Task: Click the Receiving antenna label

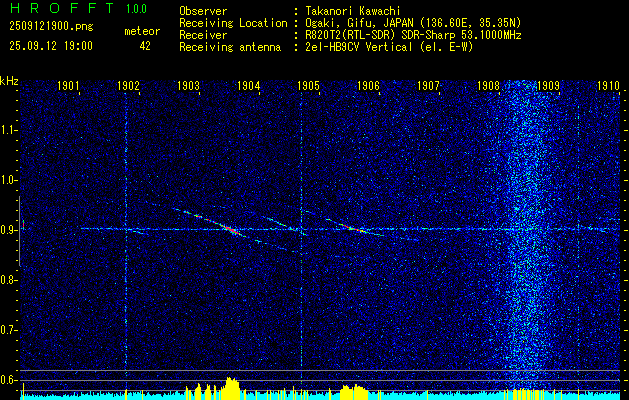Action: click(x=230, y=47)
